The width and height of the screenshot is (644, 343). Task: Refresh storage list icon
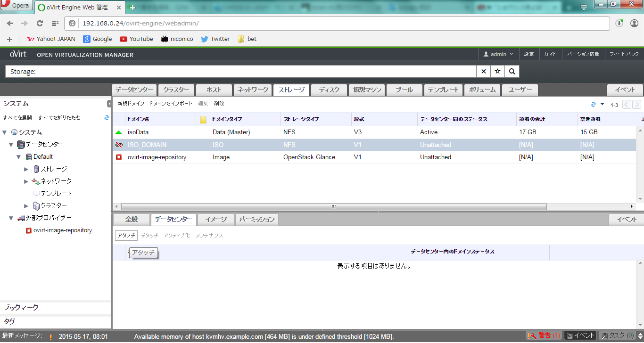click(x=593, y=105)
